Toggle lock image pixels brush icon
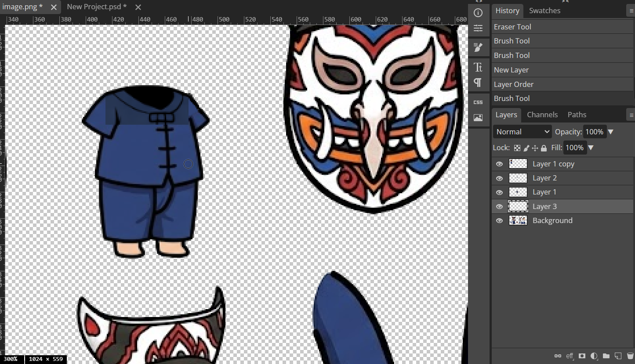The height and width of the screenshot is (364, 635). tap(526, 148)
